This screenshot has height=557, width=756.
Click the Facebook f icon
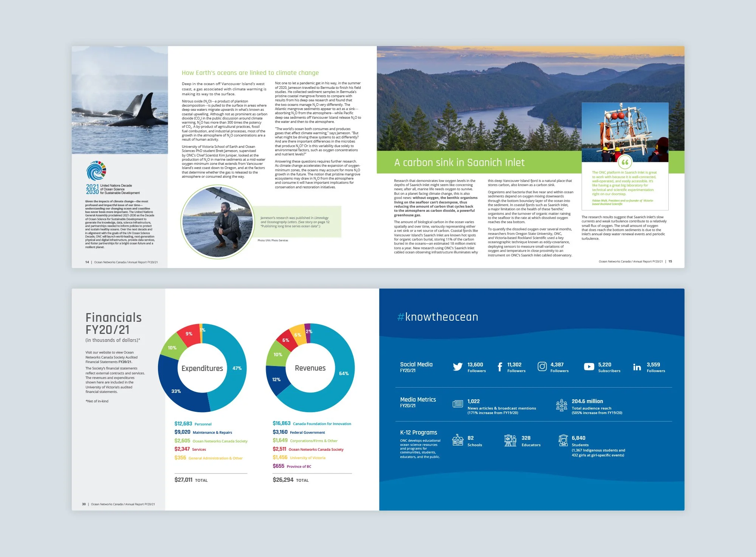500,367
